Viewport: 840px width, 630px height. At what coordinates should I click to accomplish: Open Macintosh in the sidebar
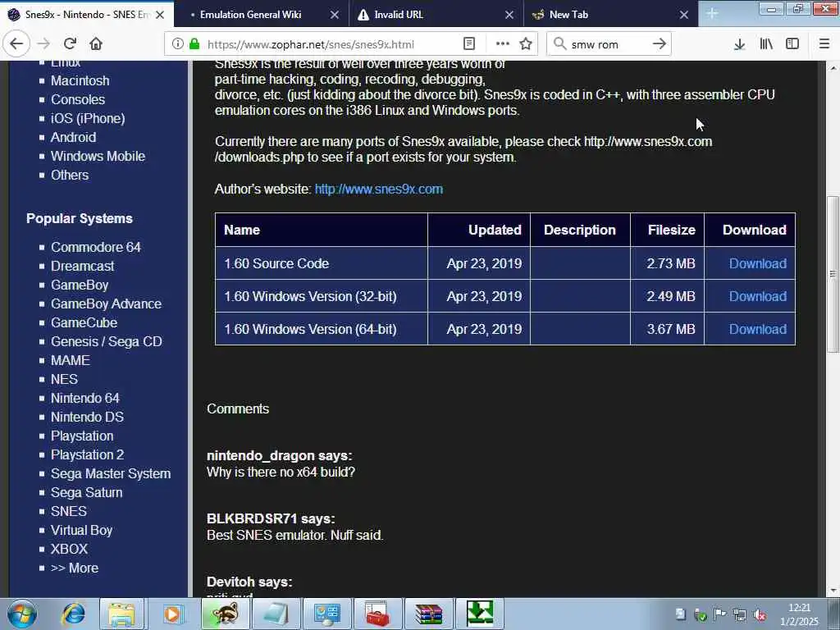tap(80, 80)
